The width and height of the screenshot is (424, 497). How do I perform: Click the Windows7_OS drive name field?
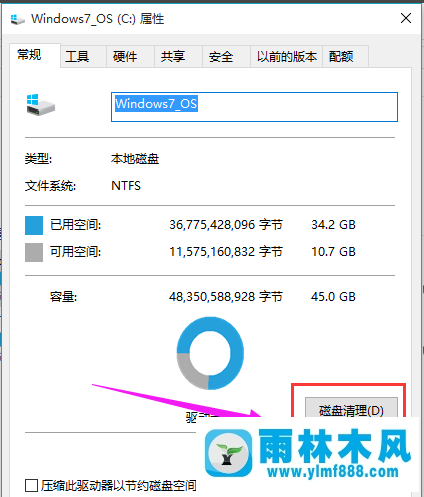[254, 107]
